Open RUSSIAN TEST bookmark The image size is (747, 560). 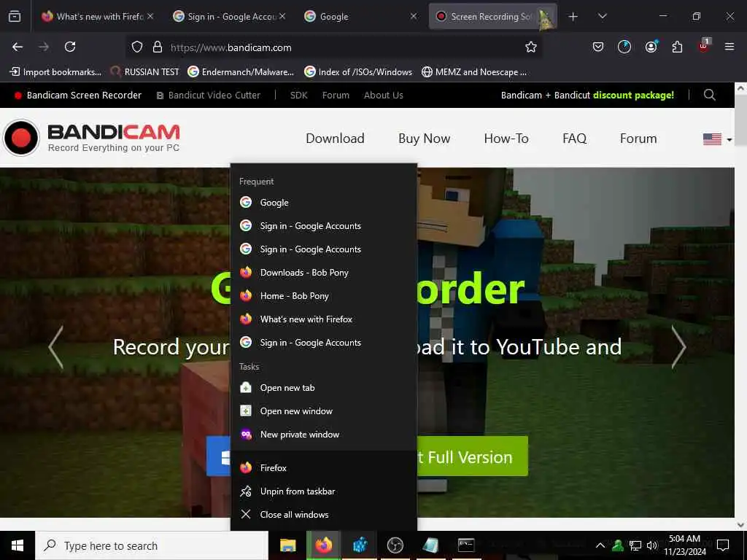145,72
